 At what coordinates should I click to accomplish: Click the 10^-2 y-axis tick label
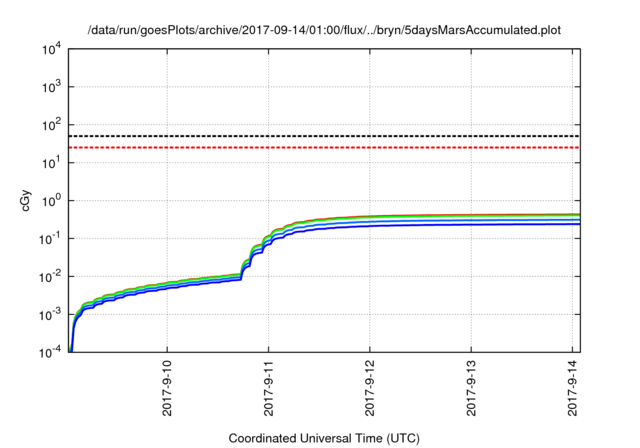pyautogui.click(x=50, y=277)
